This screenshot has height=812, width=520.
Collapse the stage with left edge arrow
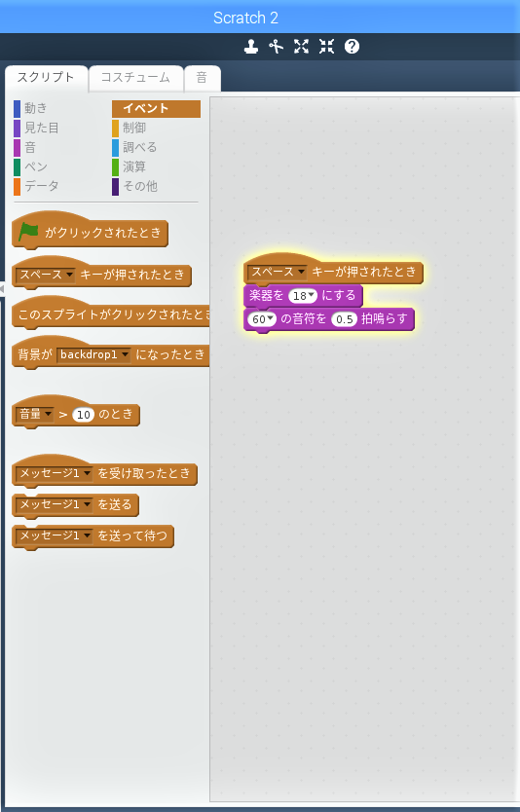[x=2, y=289]
